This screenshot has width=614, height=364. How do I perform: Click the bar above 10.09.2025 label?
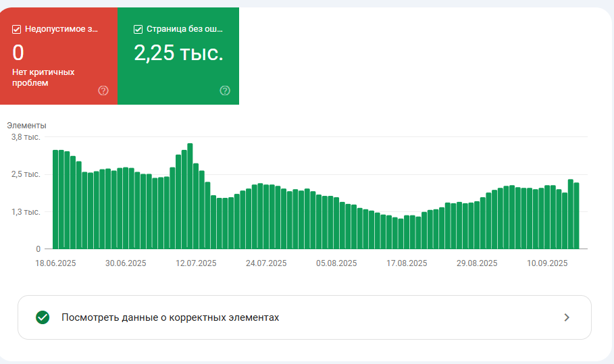(x=547, y=217)
